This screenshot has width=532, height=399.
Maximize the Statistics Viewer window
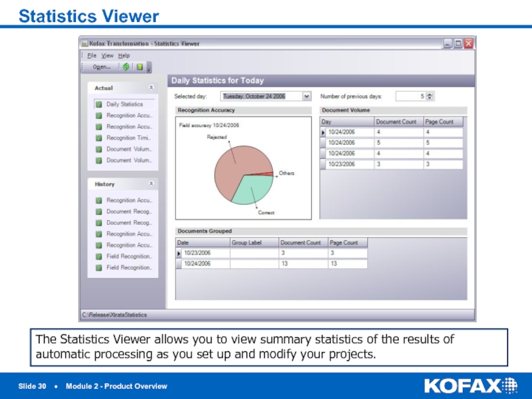click(458, 43)
